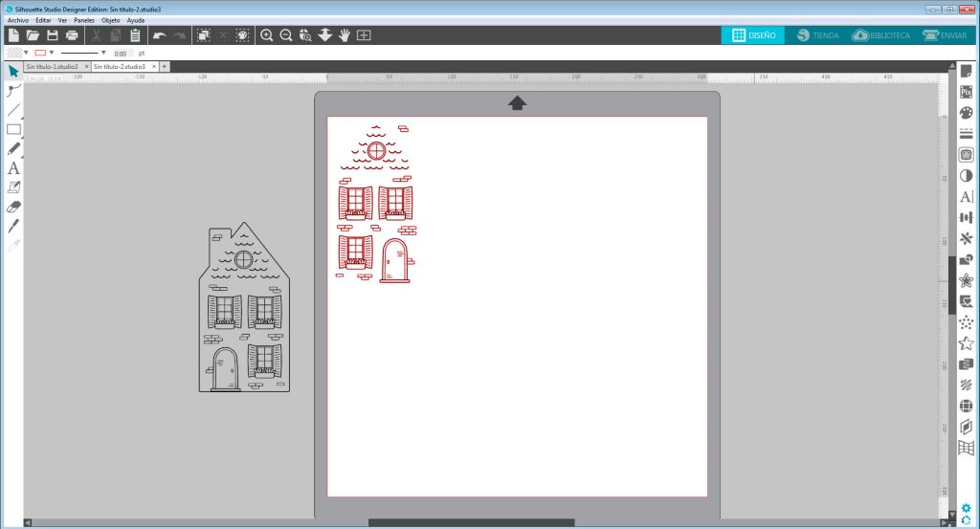The width and height of the screenshot is (980, 529).
Task: Click the red line color swatch
Action: pyautogui.click(x=40, y=53)
